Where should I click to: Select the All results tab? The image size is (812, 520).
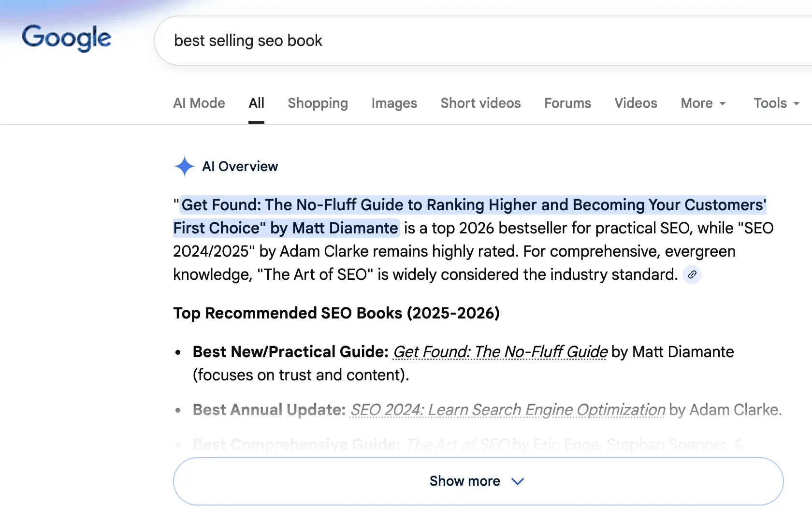click(x=257, y=103)
